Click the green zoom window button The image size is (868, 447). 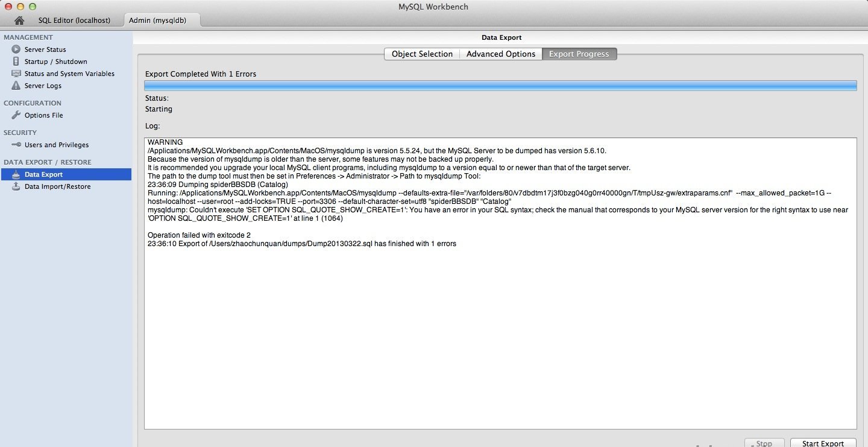click(x=33, y=7)
